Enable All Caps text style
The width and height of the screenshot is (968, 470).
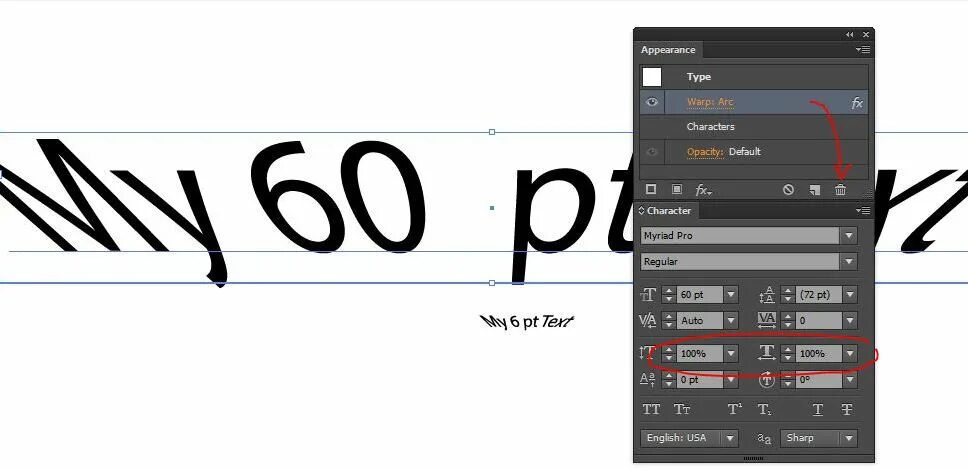pos(651,409)
